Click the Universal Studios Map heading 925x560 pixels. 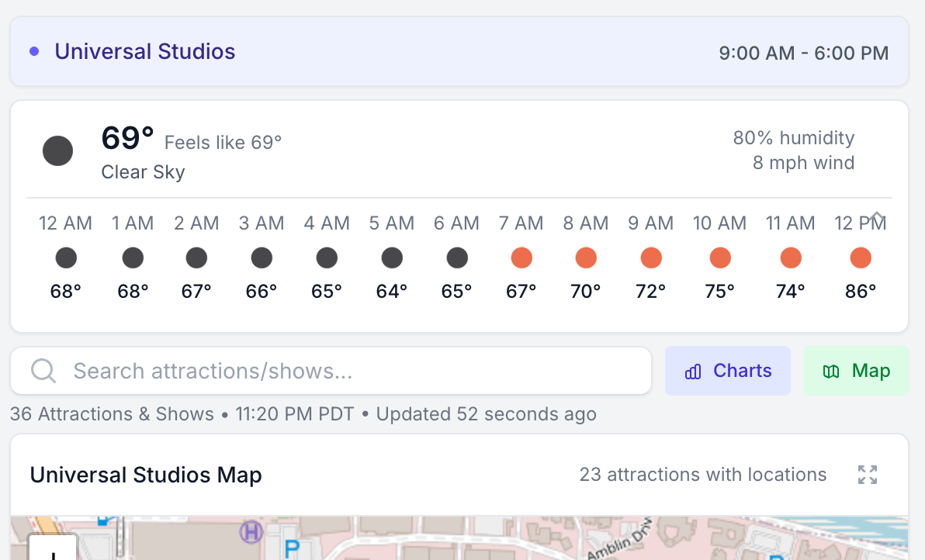146,475
